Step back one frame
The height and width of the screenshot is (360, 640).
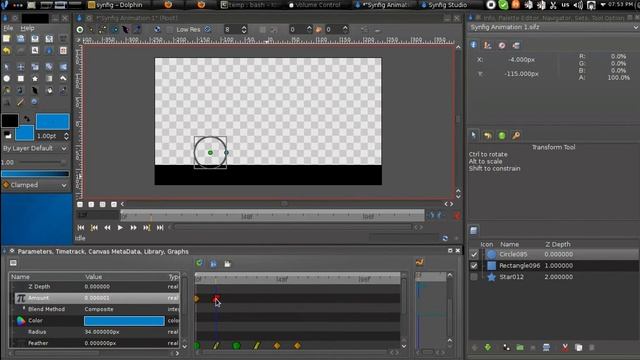pos(107,228)
